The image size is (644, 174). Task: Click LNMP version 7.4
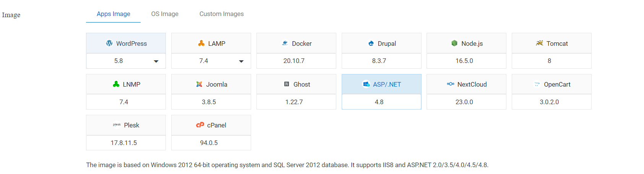[124, 102]
